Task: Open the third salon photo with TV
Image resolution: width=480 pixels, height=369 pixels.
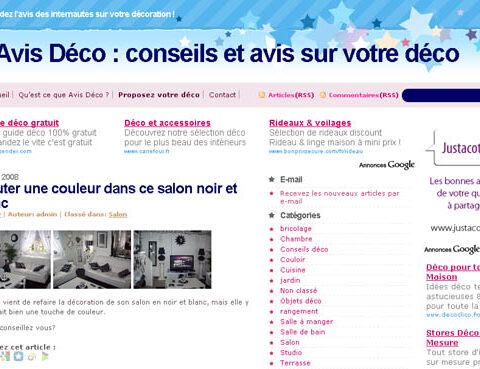Action: [172, 259]
